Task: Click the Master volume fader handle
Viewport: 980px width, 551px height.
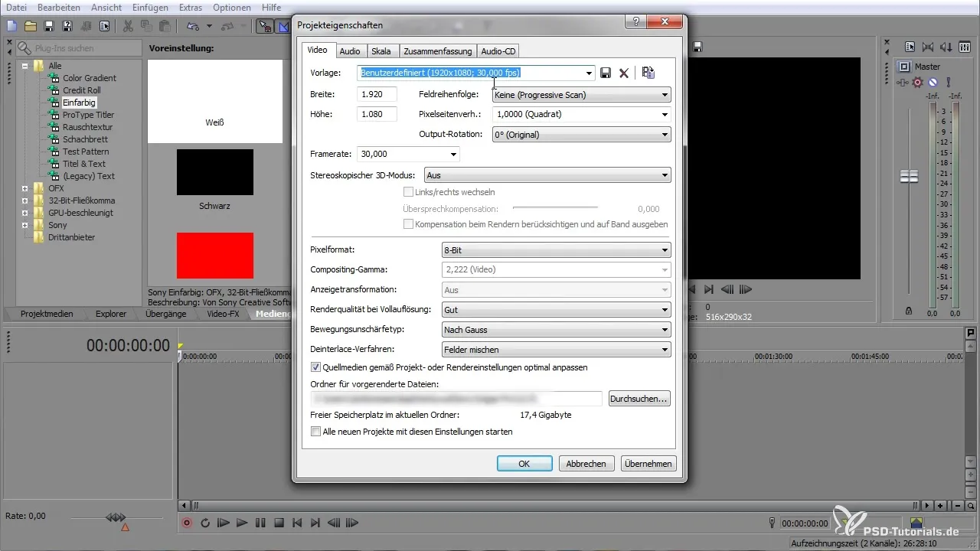Action: [909, 177]
